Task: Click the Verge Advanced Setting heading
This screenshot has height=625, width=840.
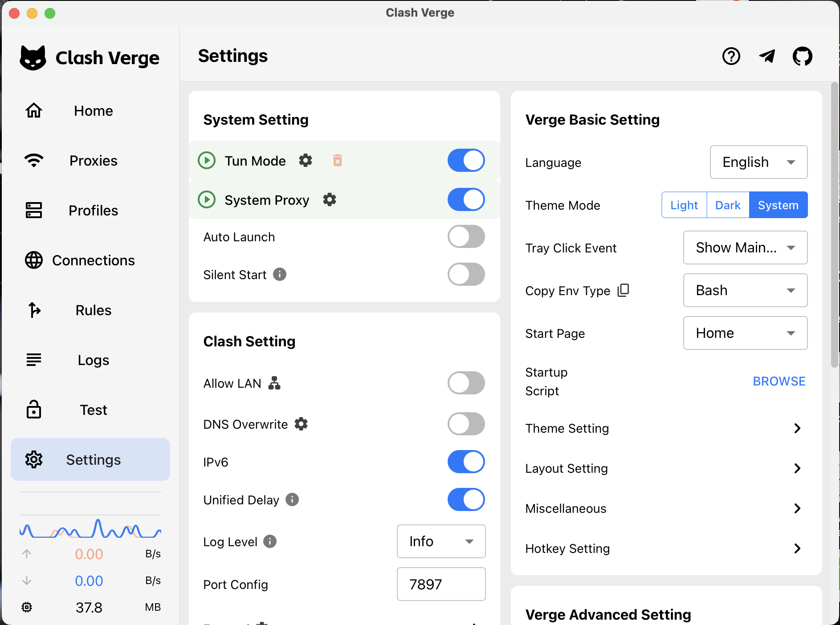Action: (x=608, y=615)
